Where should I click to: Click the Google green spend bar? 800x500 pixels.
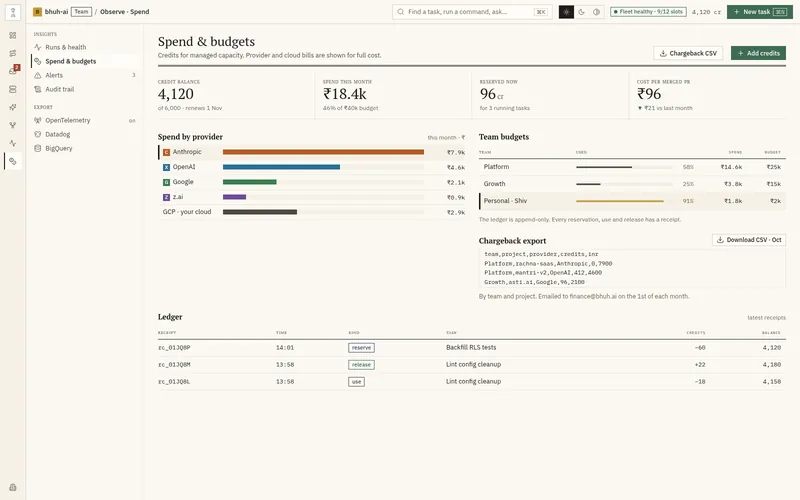(249, 182)
